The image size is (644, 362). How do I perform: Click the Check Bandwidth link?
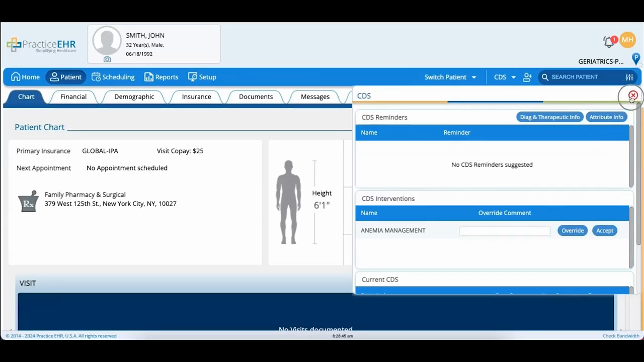pyautogui.click(x=621, y=336)
